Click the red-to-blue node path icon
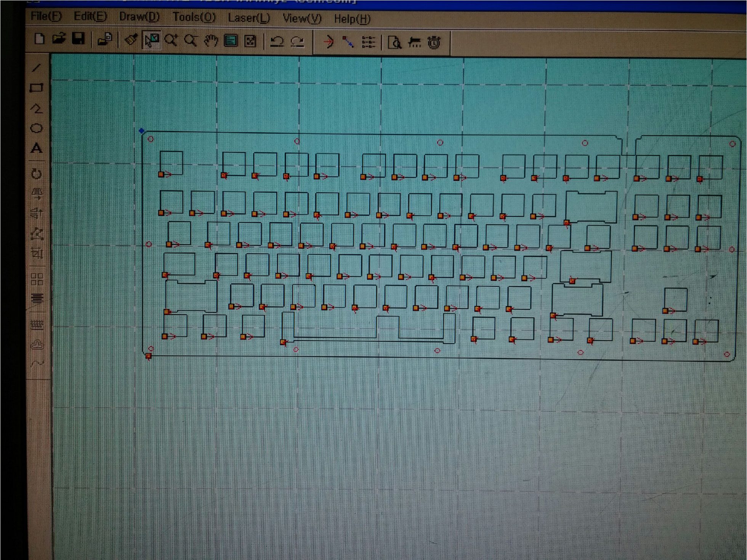This screenshot has height=560, width=747. tap(348, 42)
